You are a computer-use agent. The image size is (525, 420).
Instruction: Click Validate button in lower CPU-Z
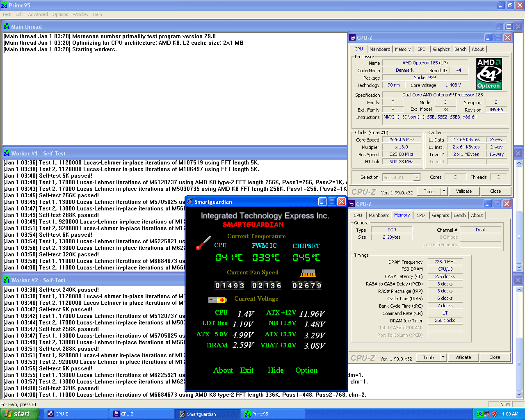(463, 357)
